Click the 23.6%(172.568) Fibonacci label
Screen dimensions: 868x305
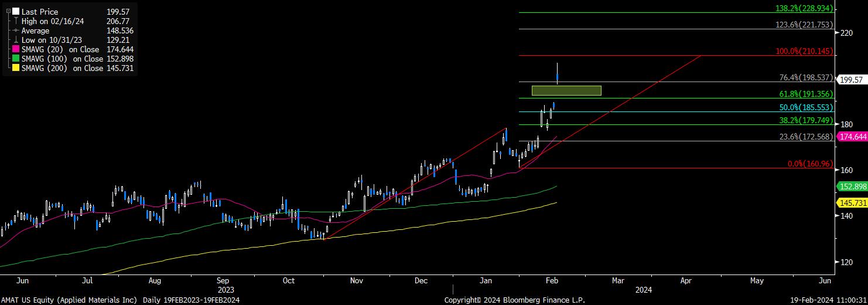point(806,137)
